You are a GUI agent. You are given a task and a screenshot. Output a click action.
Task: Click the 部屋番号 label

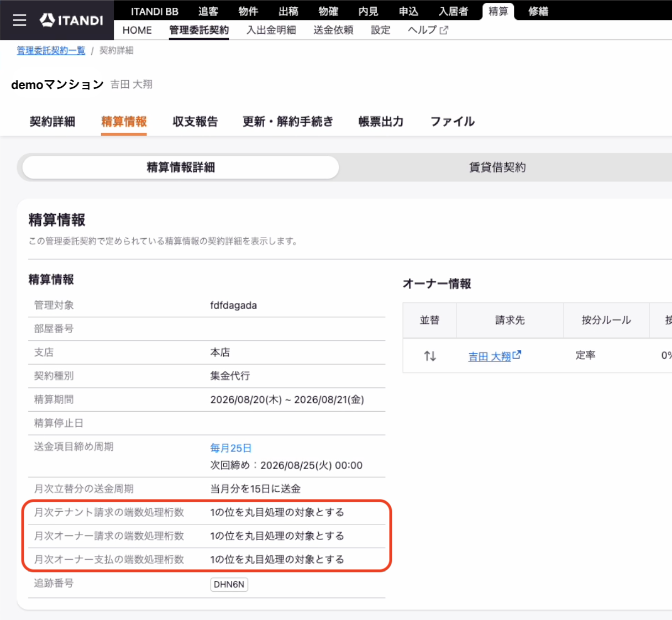point(54,329)
